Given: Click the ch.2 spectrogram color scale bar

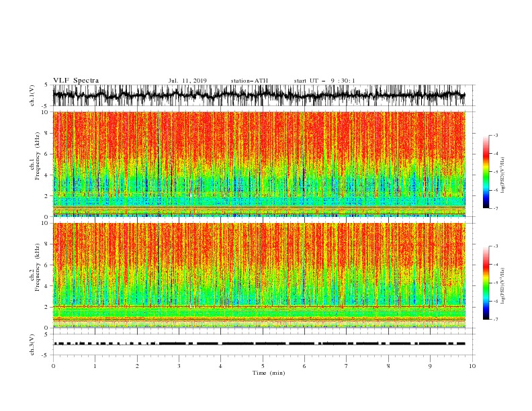Looking at the screenshot, I should click(486, 283).
